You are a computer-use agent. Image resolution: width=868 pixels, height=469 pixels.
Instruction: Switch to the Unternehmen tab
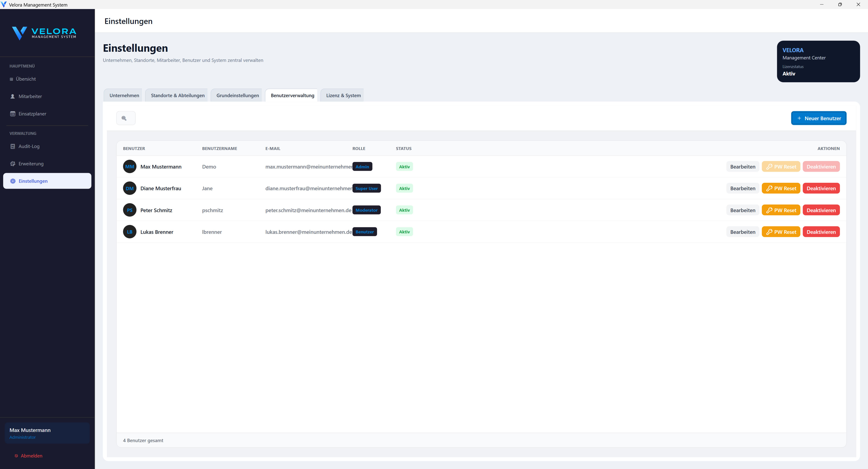pyautogui.click(x=124, y=96)
